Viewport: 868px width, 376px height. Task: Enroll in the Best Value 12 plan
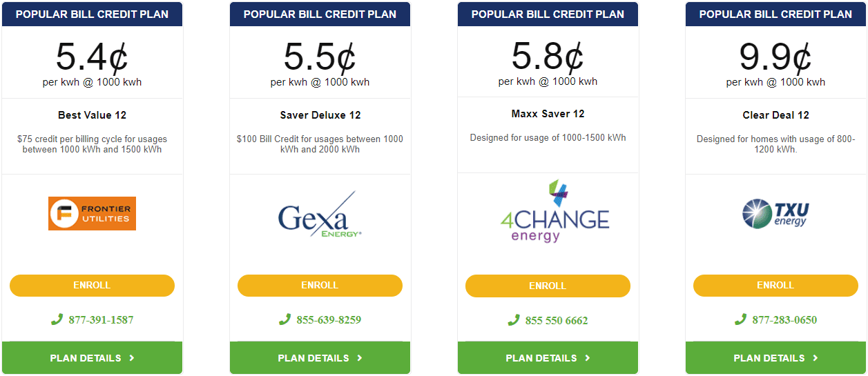click(x=92, y=286)
